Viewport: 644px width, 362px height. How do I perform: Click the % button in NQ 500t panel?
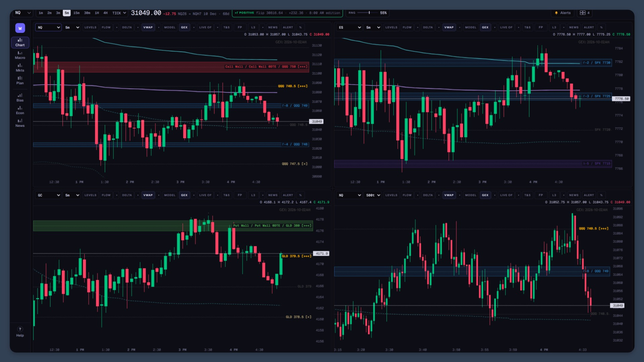tap(601, 195)
